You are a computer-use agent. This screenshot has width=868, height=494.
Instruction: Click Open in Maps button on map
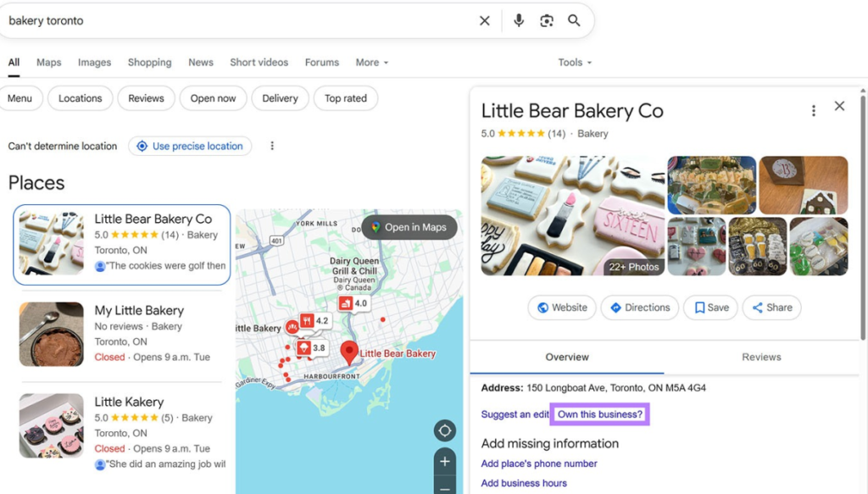pos(409,227)
